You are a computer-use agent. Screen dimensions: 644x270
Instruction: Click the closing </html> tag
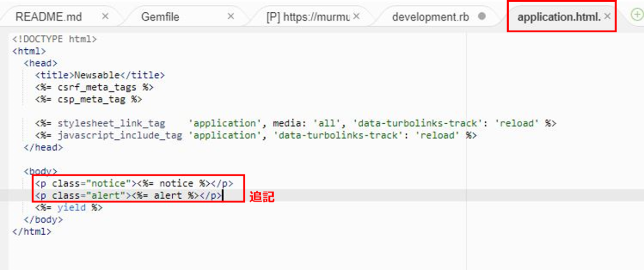tap(32, 231)
